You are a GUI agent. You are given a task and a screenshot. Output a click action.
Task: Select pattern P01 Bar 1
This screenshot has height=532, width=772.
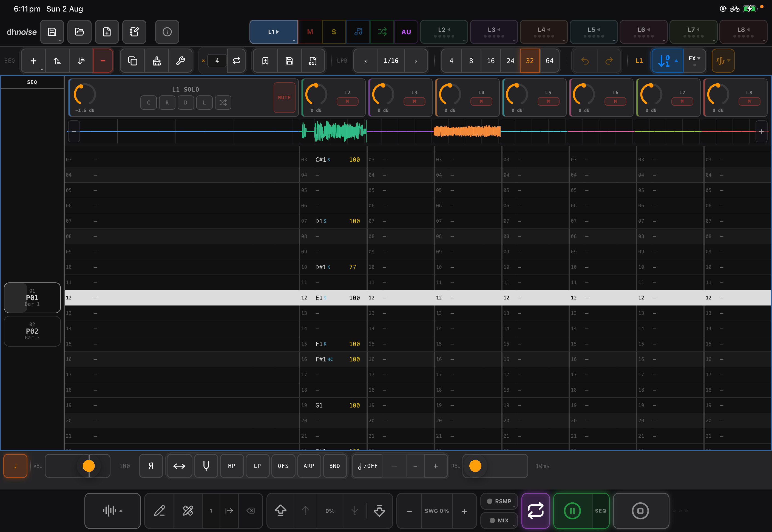click(32, 297)
